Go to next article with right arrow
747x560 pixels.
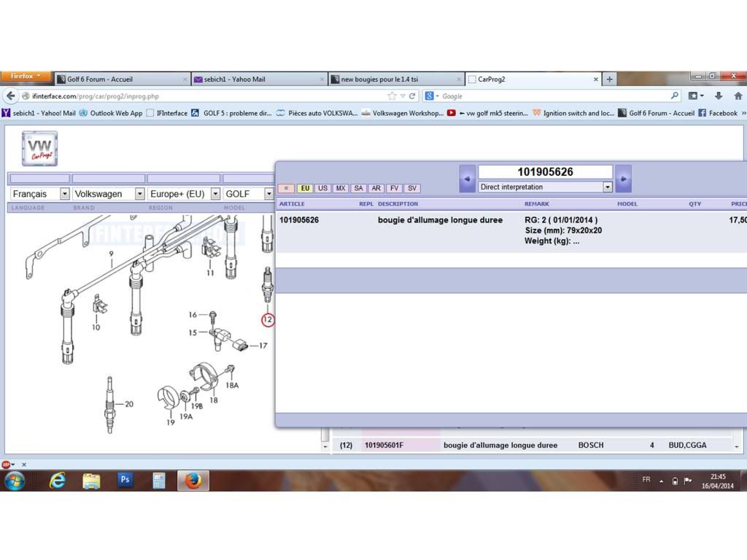pyautogui.click(x=623, y=179)
